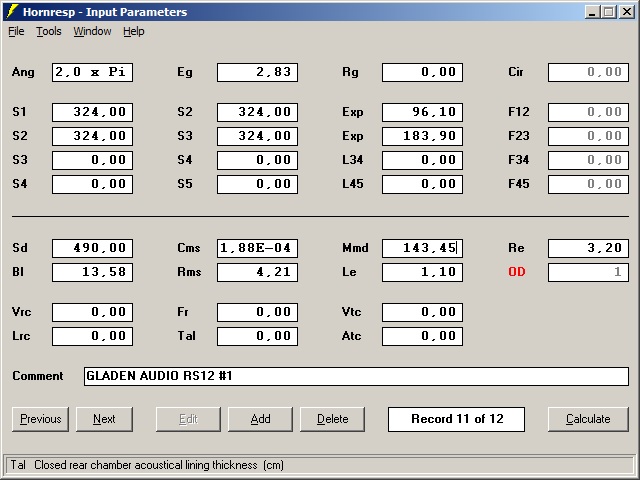640x480 pixels.
Task: Select the S5 area field
Action: (258, 184)
